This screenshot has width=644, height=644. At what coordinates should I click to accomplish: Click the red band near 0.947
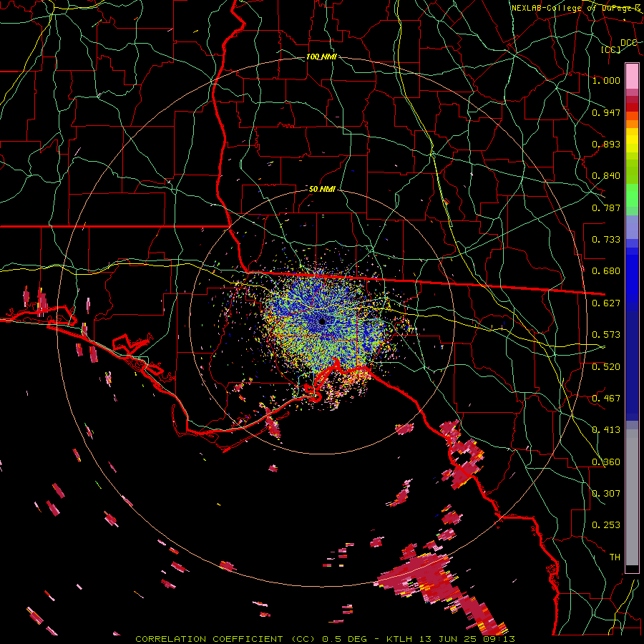tap(632, 107)
